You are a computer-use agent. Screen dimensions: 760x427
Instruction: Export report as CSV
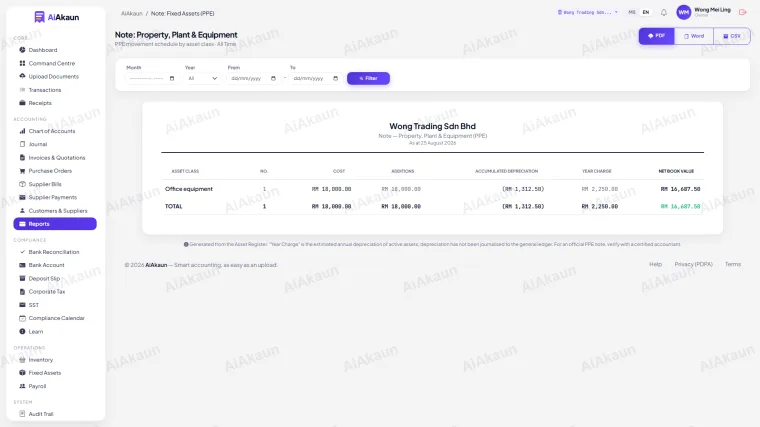pos(731,36)
